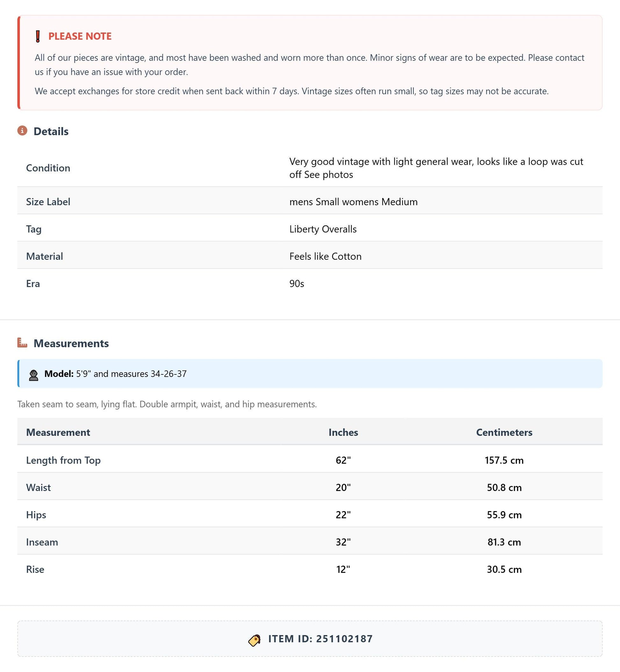Select the Inseam 32" measurement
The width and height of the screenshot is (620, 672).
click(x=343, y=542)
